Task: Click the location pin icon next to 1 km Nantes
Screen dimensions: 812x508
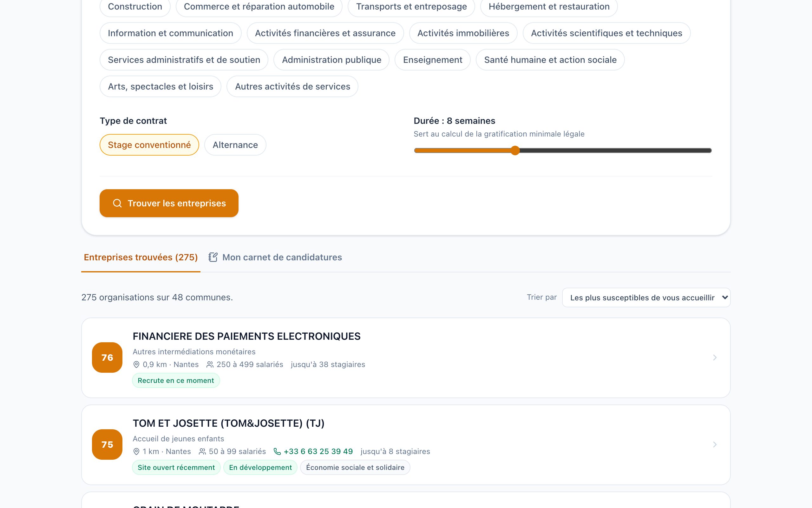Action: [x=136, y=451]
